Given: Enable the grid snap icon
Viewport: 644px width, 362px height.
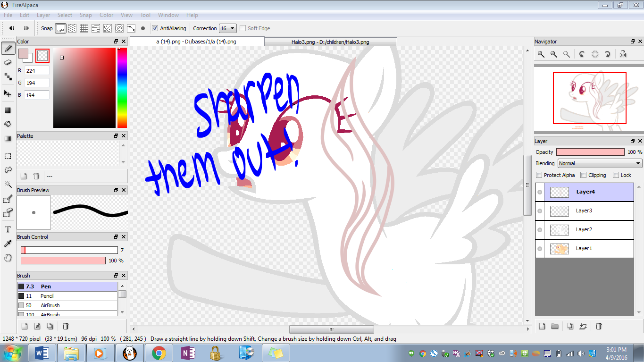Looking at the screenshot, I should coord(84,28).
